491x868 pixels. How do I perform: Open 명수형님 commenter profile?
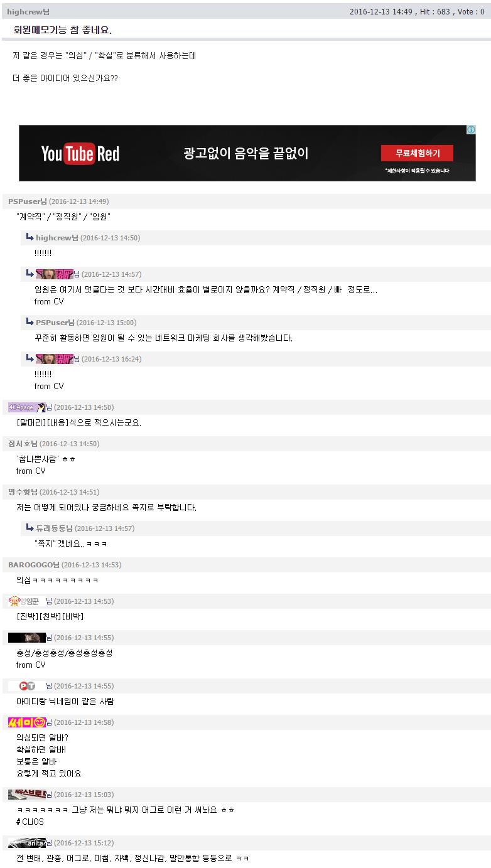[23, 492]
